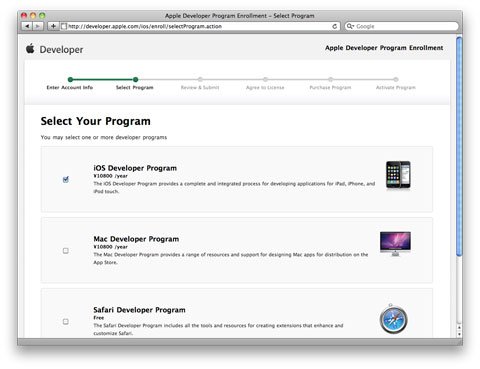The image size is (480, 369).
Task: Click the Activate Program step marker
Action: coord(396,79)
